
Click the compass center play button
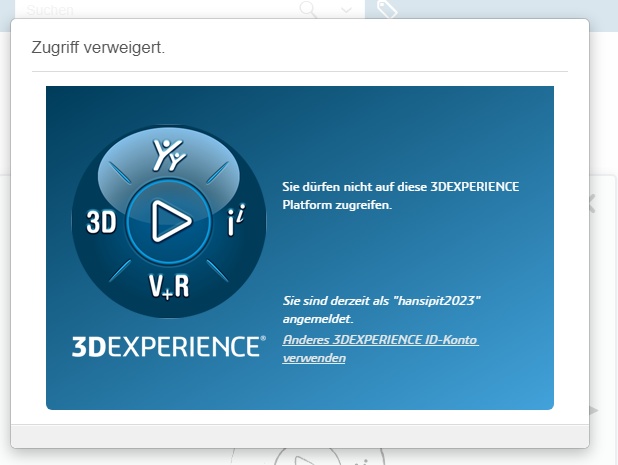click(x=169, y=221)
